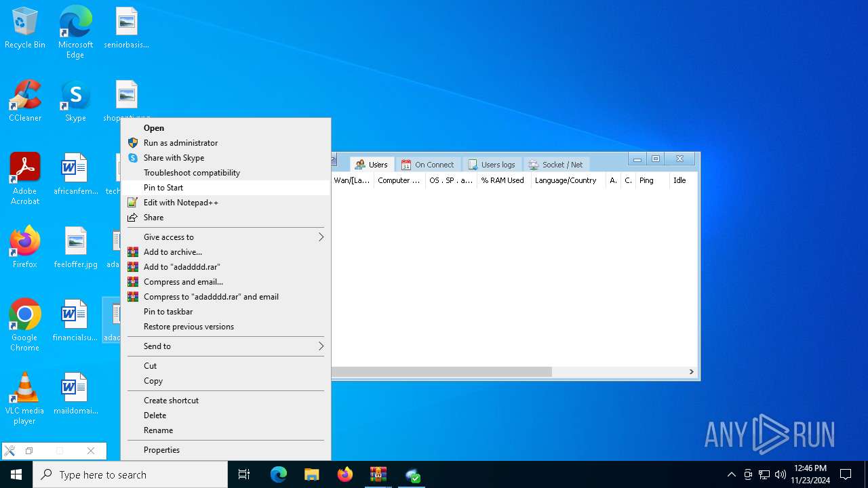Expand the Send to submenu
This screenshot has height=488, width=868.
point(226,346)
